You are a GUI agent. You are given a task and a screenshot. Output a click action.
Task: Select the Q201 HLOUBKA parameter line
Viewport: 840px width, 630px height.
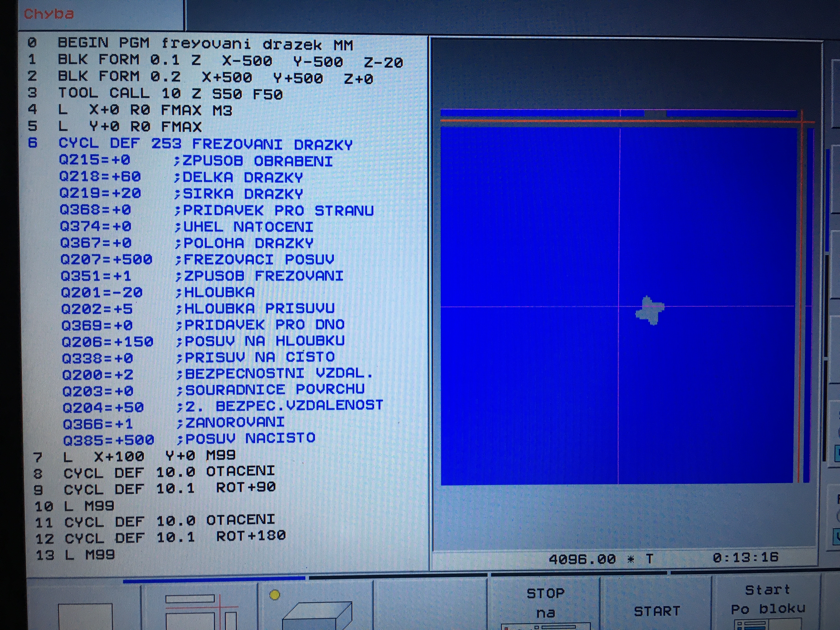pyautogui.click(x=157, y=292)
